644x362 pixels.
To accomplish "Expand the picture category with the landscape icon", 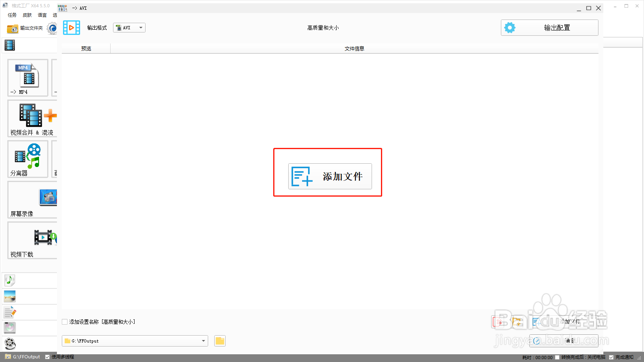I will coord(10,296).
